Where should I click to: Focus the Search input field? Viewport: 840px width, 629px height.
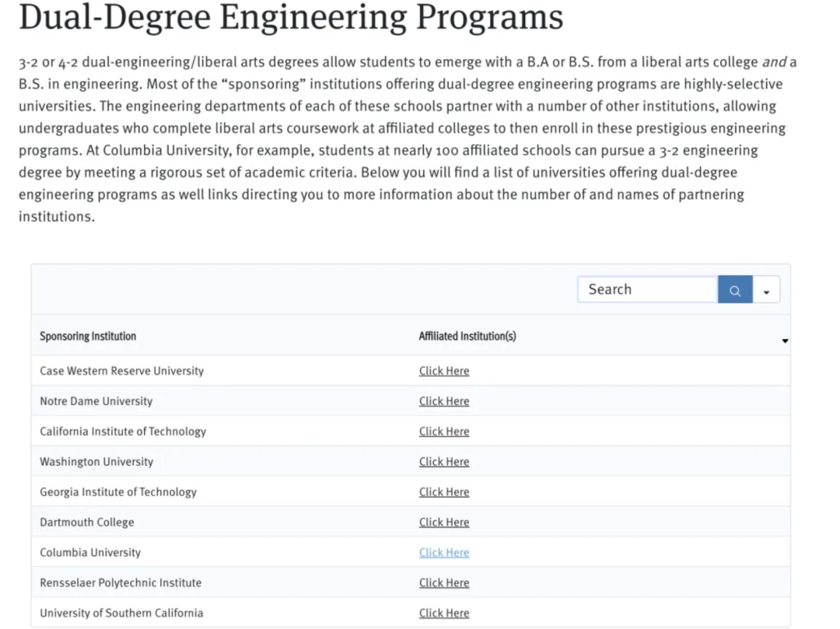point(648,289)
